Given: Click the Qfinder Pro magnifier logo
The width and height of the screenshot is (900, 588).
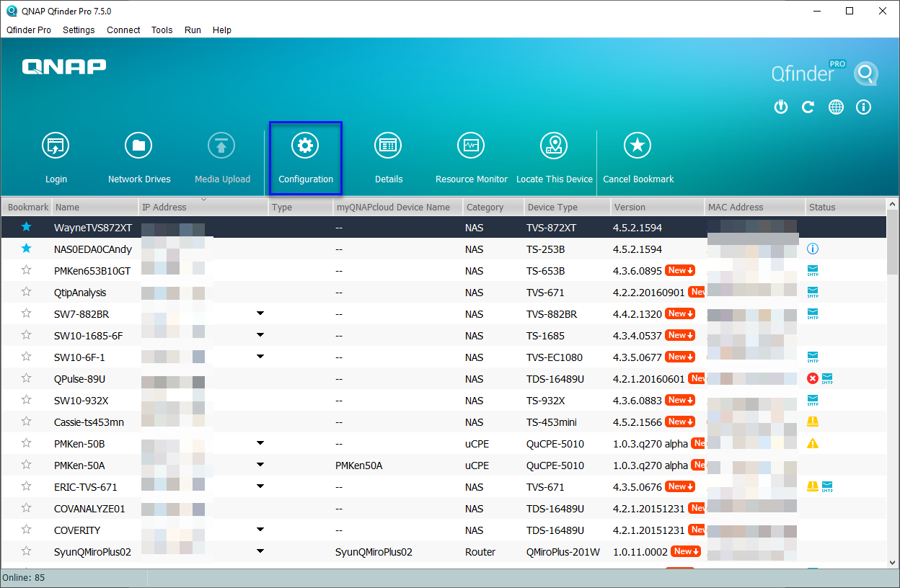Looking at the screenshot, I should 865,73.
